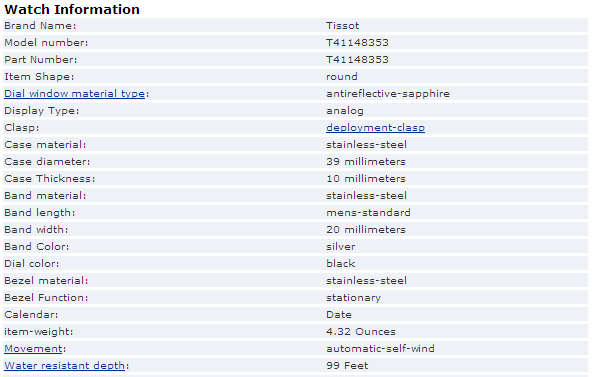
Task: Click the analog display type value
Action: pos(345,111)
